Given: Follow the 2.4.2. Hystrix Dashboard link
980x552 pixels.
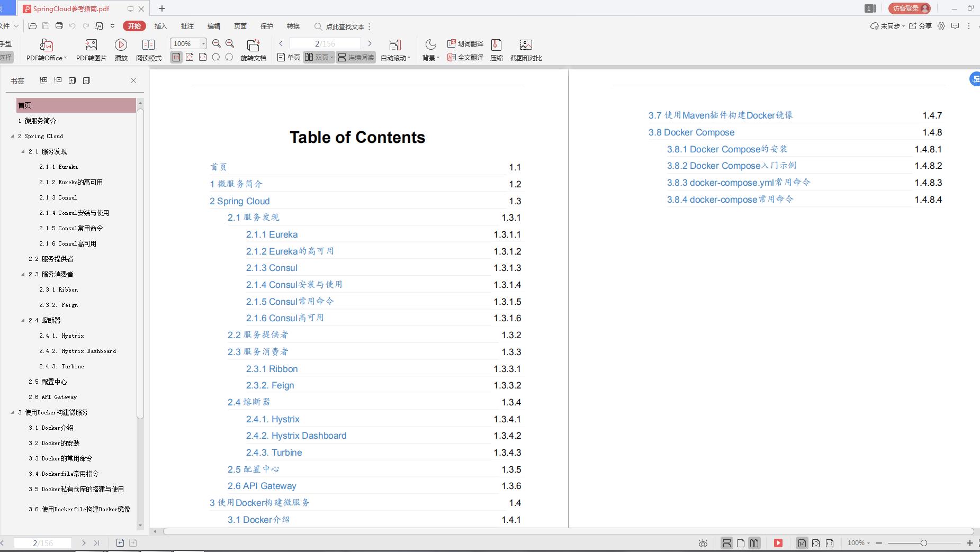Looking at the screenshot, I should tap(296, 436).
